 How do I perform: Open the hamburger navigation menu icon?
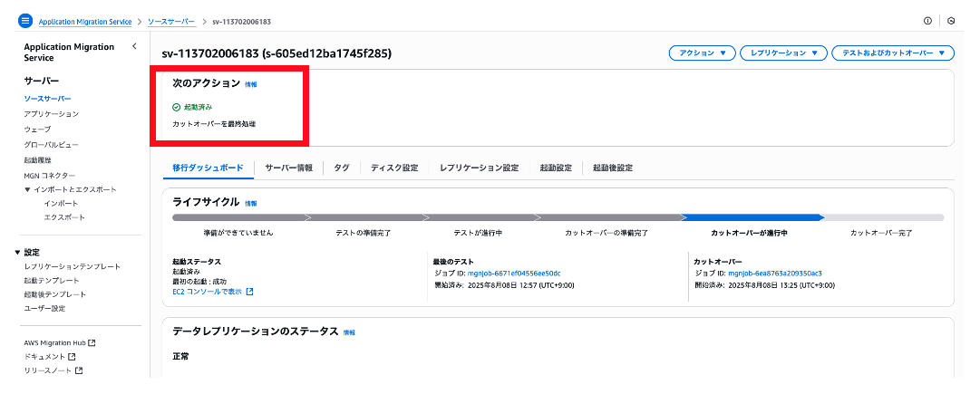click(x=25, y=21)
